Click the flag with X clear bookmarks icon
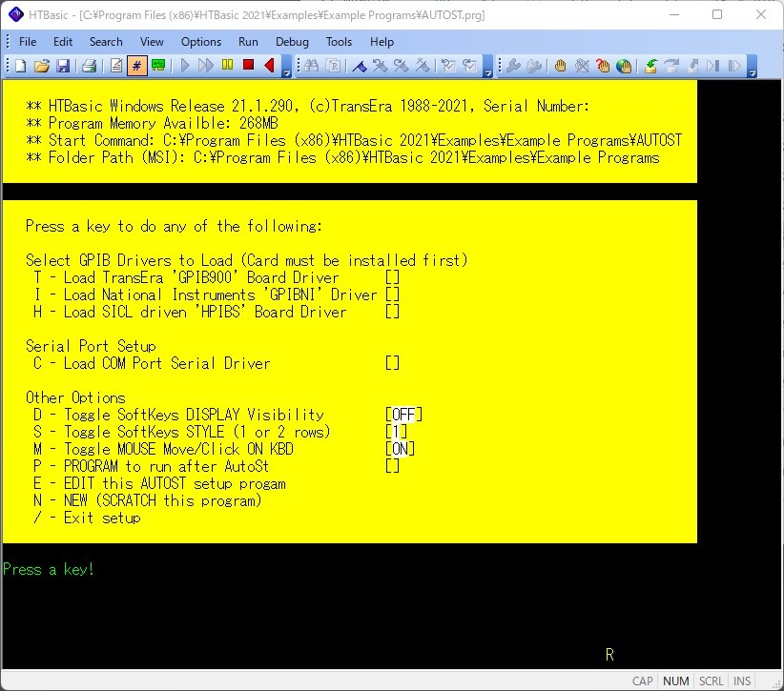This screenshot has height=691, width=784. click(x=423, y=66)
